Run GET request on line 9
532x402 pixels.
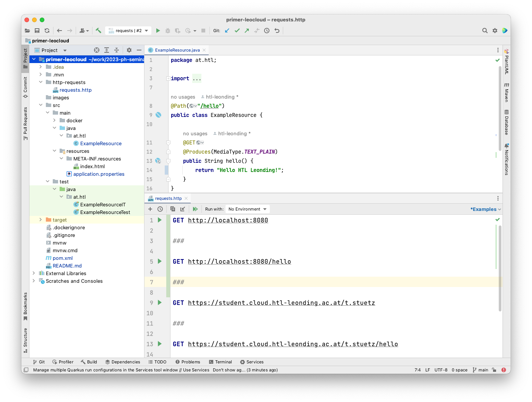[160, 303]
